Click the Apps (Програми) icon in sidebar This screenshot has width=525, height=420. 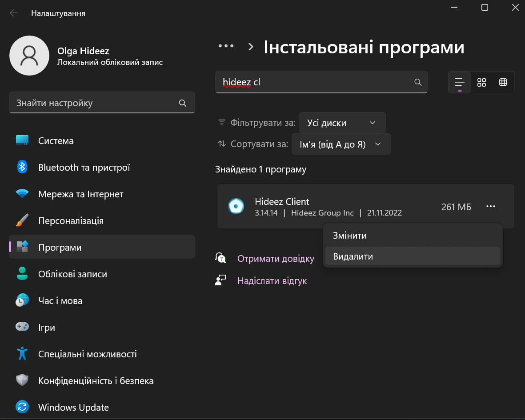[22, 247]
